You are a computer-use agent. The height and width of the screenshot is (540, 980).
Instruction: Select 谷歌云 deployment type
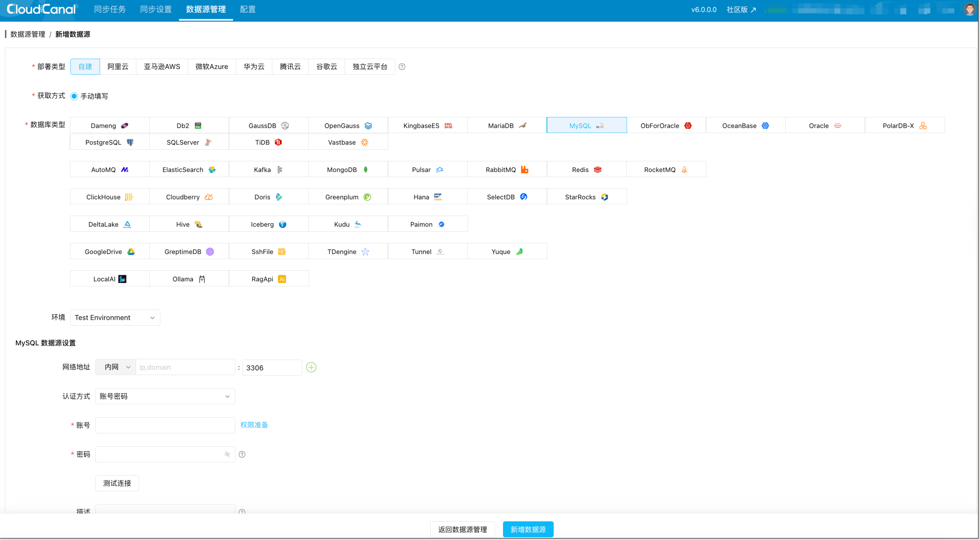coord(327,67)
